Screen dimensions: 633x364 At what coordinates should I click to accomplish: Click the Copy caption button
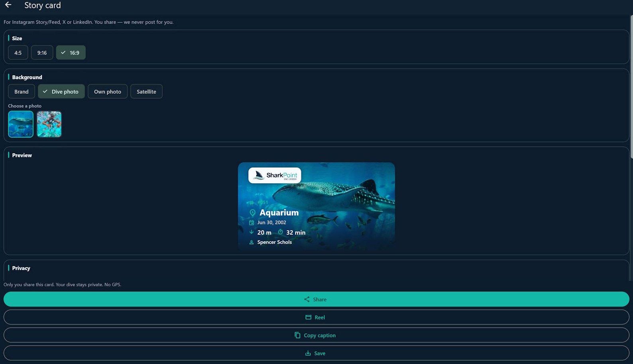point(316,335)
